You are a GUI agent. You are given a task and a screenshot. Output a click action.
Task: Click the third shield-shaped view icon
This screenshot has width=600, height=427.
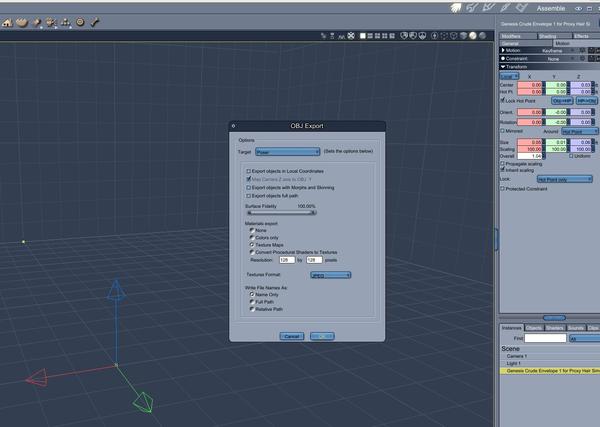[422, 36]
